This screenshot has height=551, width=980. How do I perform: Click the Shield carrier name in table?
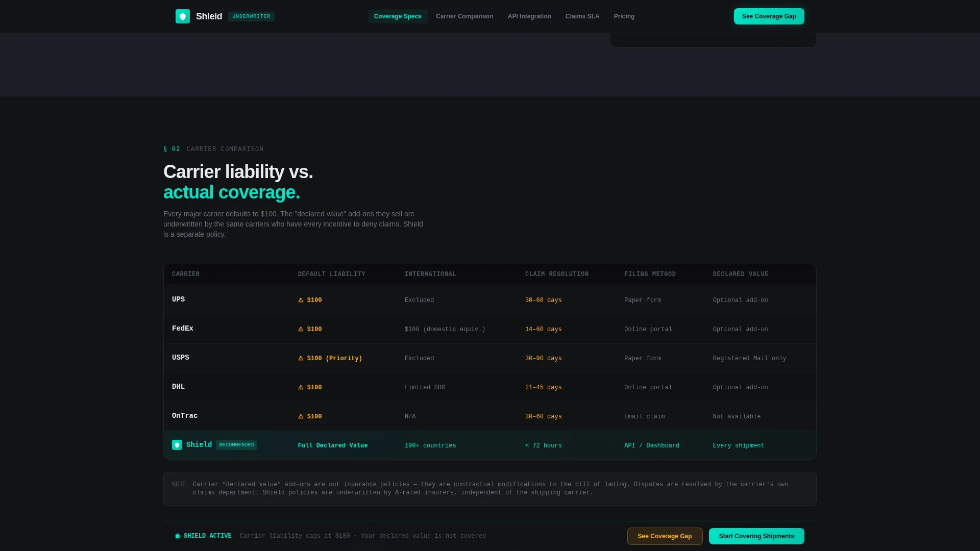coord(199,445)
